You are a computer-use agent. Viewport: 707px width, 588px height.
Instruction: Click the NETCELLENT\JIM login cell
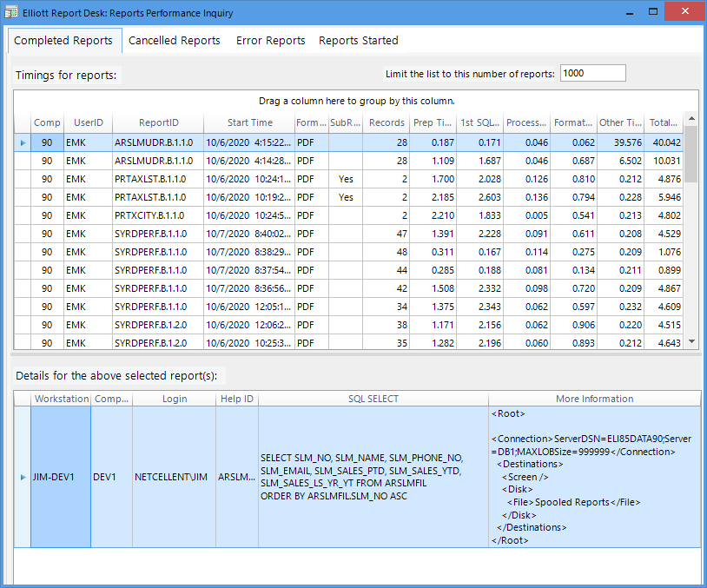click(174, 477)
